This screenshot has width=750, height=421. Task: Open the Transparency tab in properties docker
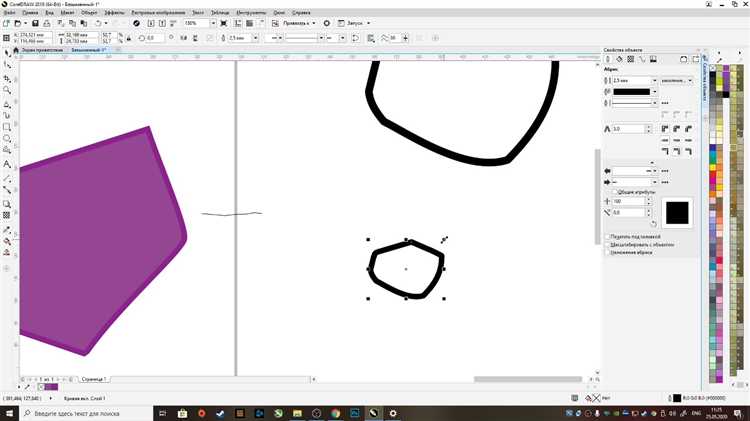point(631,59)
